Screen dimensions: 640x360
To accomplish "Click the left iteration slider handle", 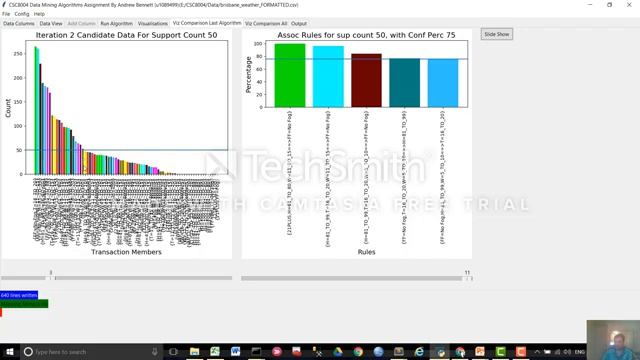I will point(51,278).
